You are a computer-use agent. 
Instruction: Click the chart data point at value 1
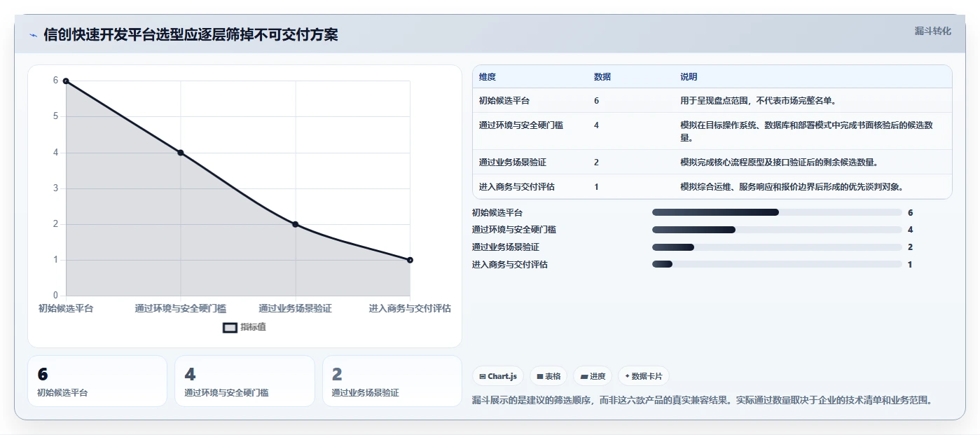[410, 260]
